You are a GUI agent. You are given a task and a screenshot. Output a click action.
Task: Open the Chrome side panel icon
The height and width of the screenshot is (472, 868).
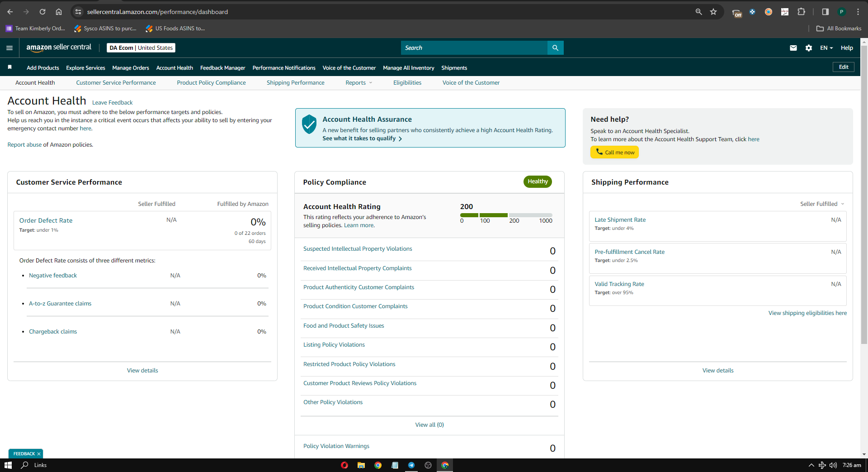[825, 12]
